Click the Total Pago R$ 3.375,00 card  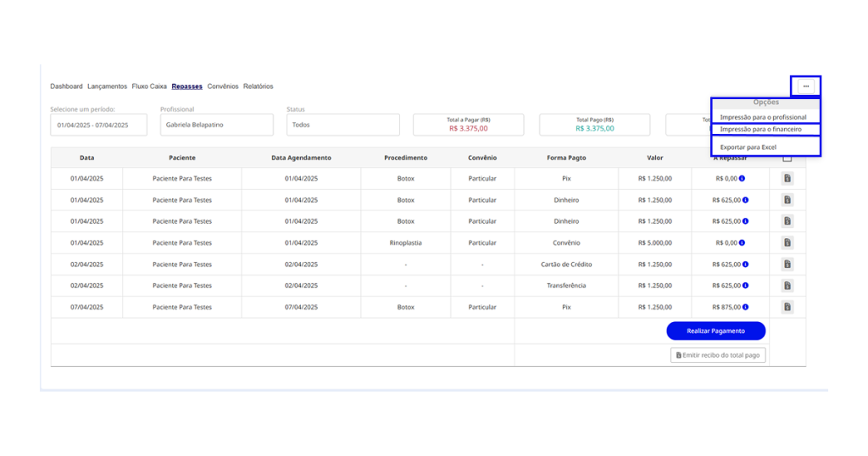594,125
